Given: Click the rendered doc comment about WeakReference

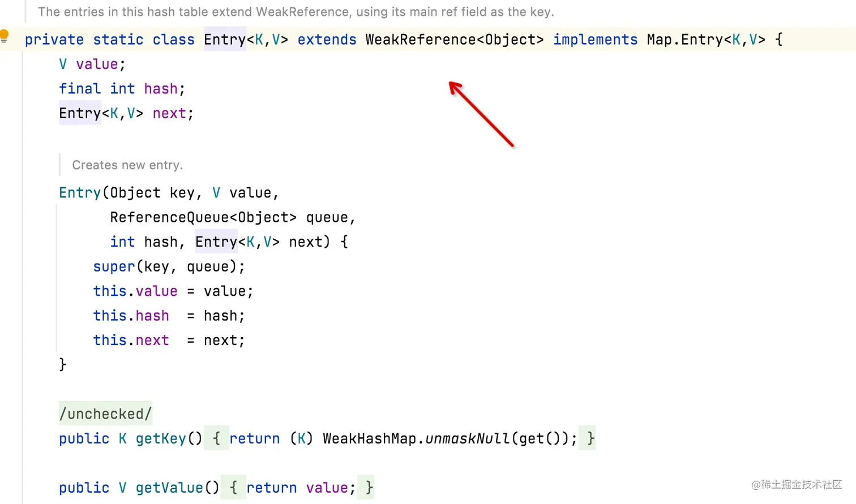Looking at the screenshot, I should [x=296, y=12].
